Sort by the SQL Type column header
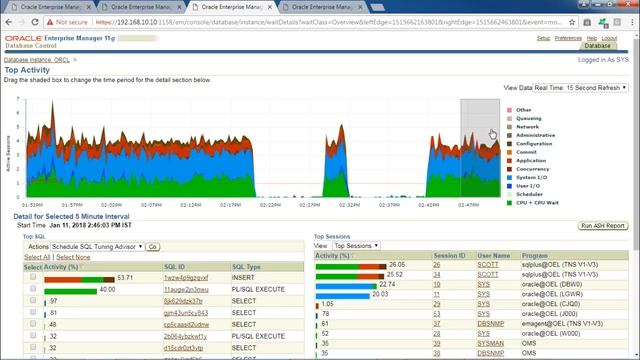 pos(246,267)
